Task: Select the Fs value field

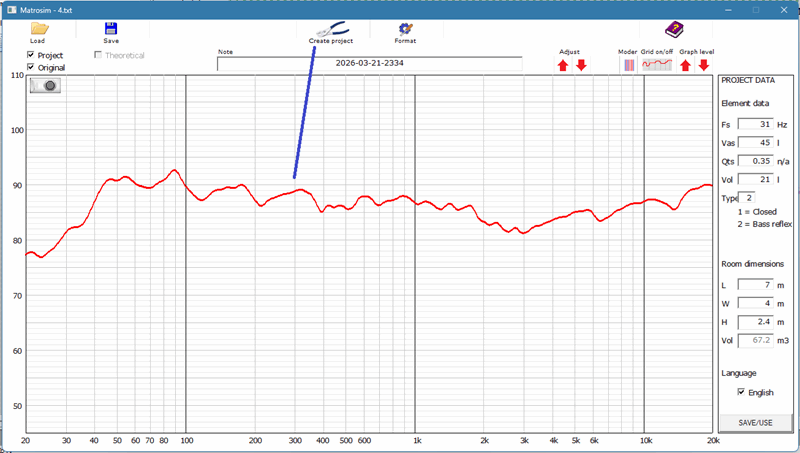Action: (x=755, y=125)
